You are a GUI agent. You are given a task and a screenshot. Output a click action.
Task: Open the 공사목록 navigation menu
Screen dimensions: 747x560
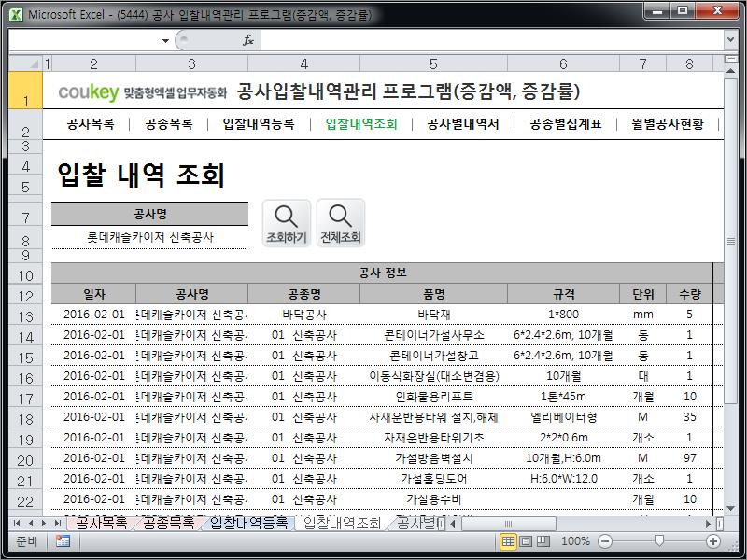[x=91, y=124]
